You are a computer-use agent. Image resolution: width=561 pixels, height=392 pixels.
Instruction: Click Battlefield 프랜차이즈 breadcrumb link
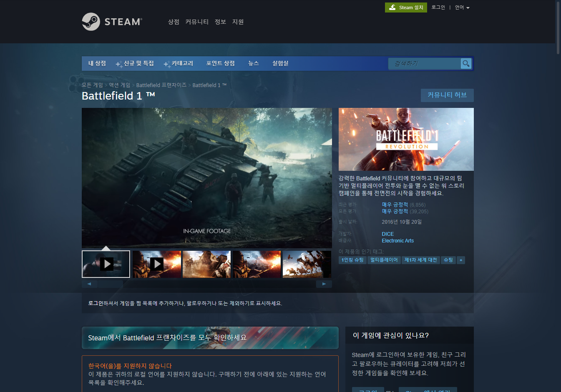coord(161,85)
